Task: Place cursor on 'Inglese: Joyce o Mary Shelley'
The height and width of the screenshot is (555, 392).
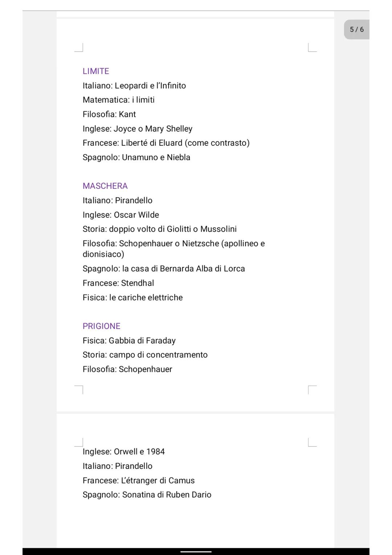Action: pyautogui.click(x=137, y=129)
